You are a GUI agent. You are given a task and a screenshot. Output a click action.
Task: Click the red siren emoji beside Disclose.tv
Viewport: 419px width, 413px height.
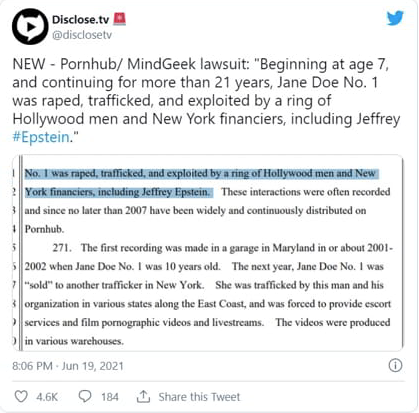[120, 19]
